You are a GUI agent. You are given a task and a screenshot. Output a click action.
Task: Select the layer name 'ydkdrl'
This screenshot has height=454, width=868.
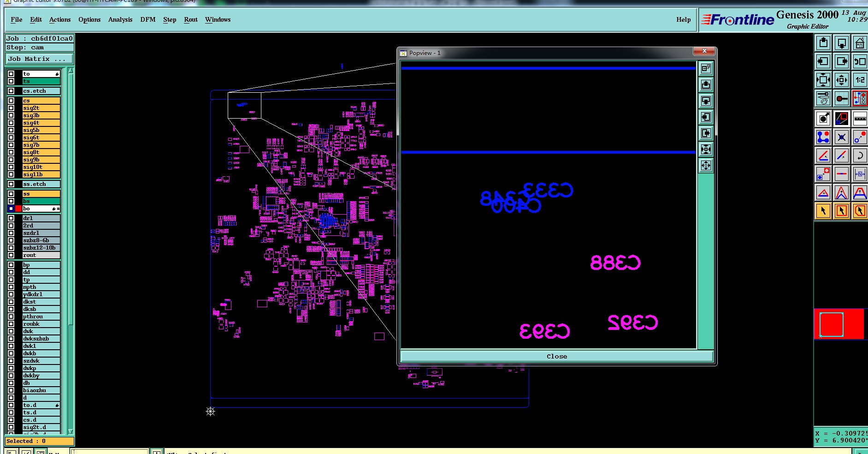[x=41, y=294]
